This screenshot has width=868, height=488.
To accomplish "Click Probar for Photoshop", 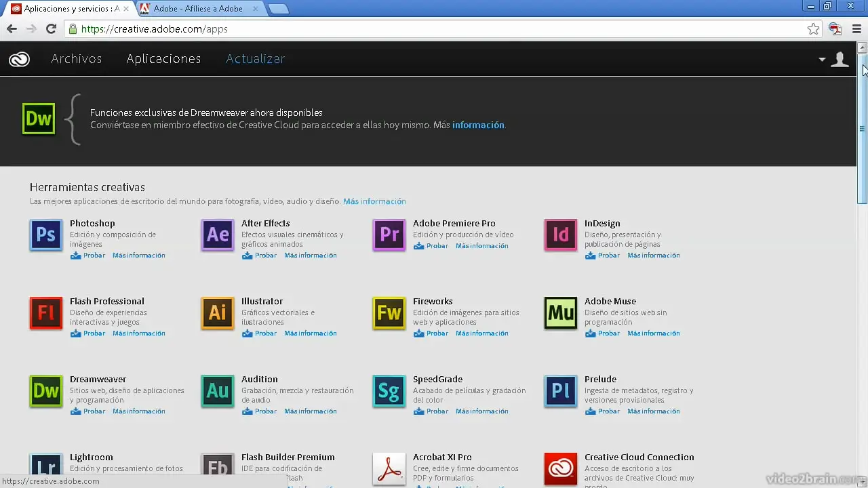I will pyautogui.click(x=88, y=256).
